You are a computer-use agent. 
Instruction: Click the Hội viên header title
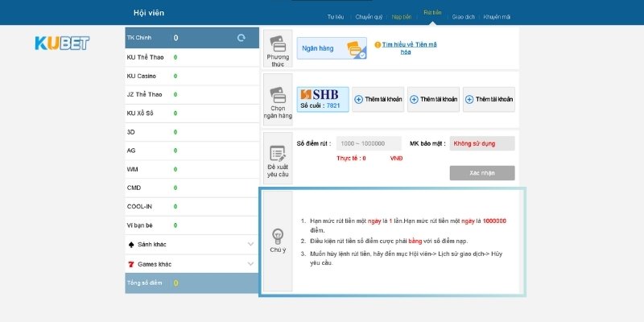(149, 13)
